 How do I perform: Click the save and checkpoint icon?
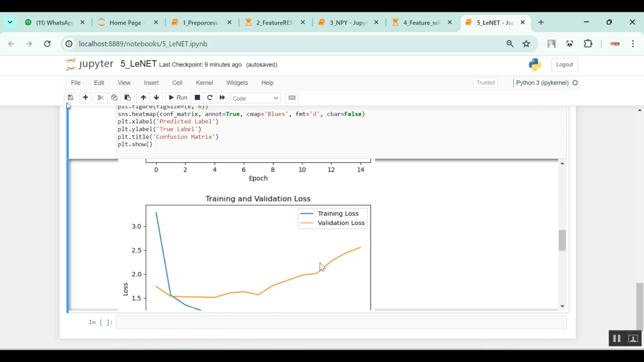coord(70,98)
